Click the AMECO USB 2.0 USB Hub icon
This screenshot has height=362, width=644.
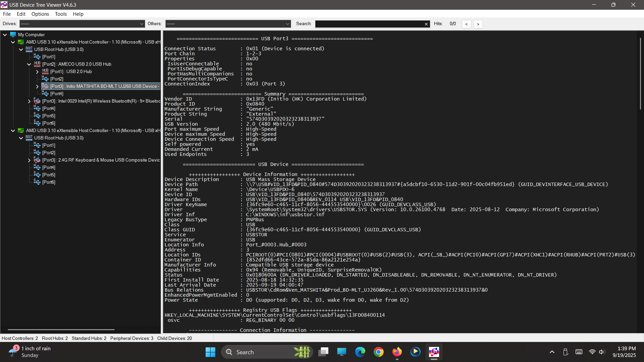[37, 64]
